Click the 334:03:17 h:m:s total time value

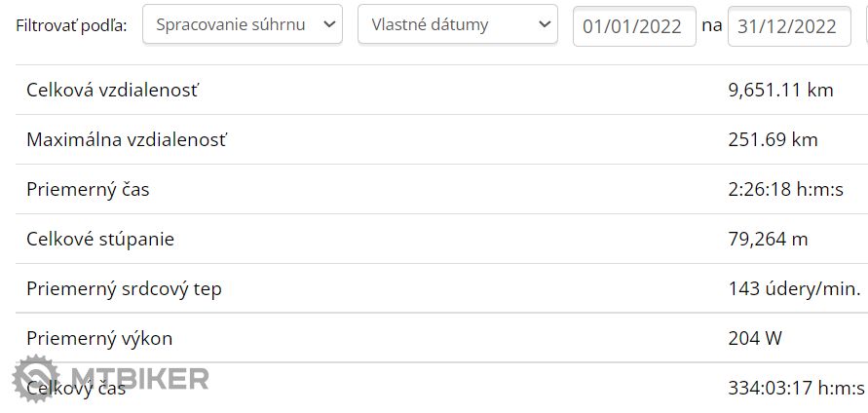click(796, 389)
